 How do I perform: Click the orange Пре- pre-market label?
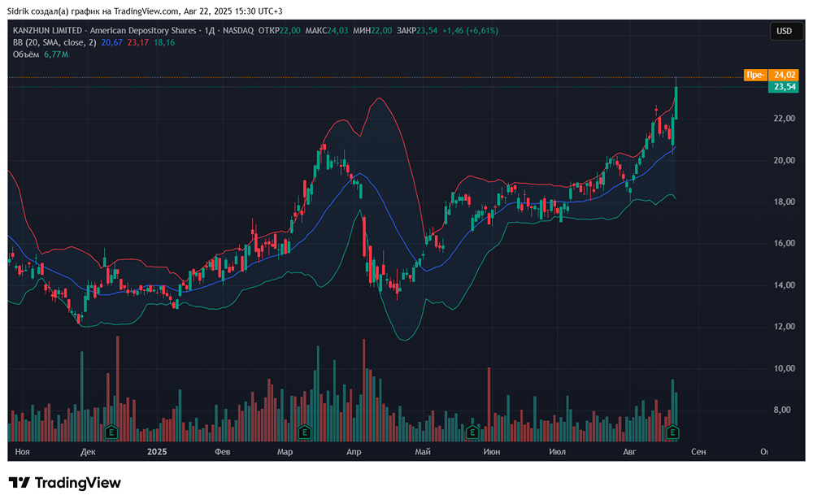754,75
